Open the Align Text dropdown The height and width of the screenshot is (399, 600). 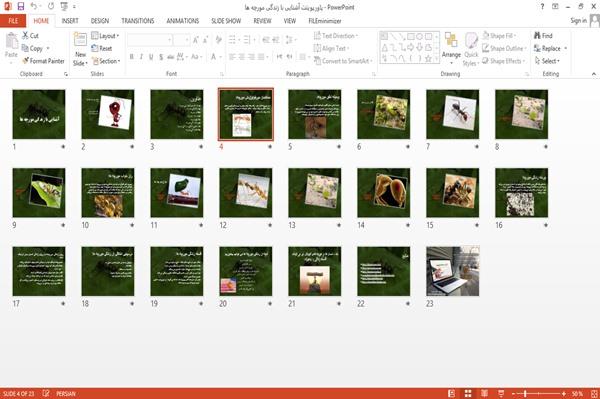click(x=332, y=48)
